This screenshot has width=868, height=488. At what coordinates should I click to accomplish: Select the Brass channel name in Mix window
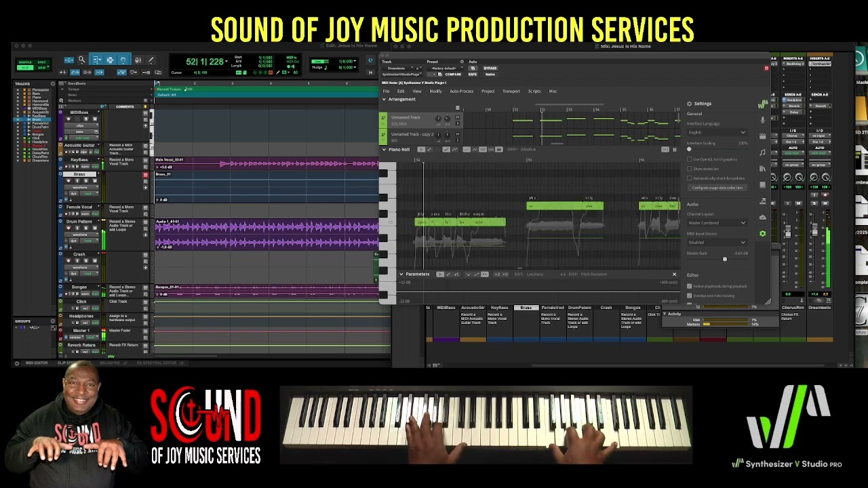click(x=526, y=308)
